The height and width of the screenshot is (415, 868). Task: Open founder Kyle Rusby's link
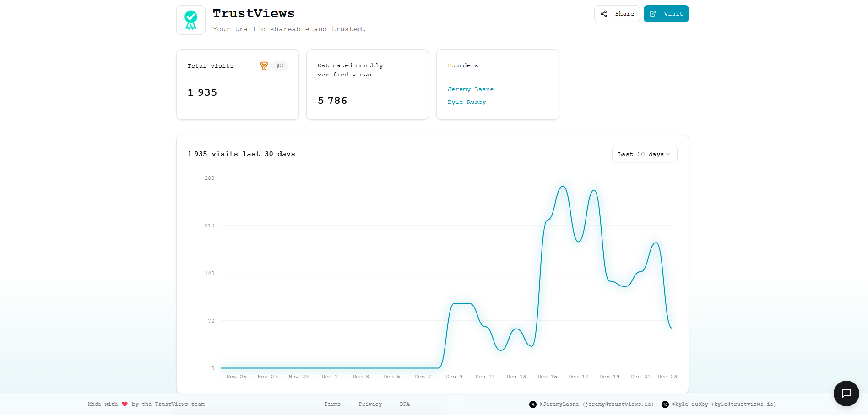tap(467, 102)
